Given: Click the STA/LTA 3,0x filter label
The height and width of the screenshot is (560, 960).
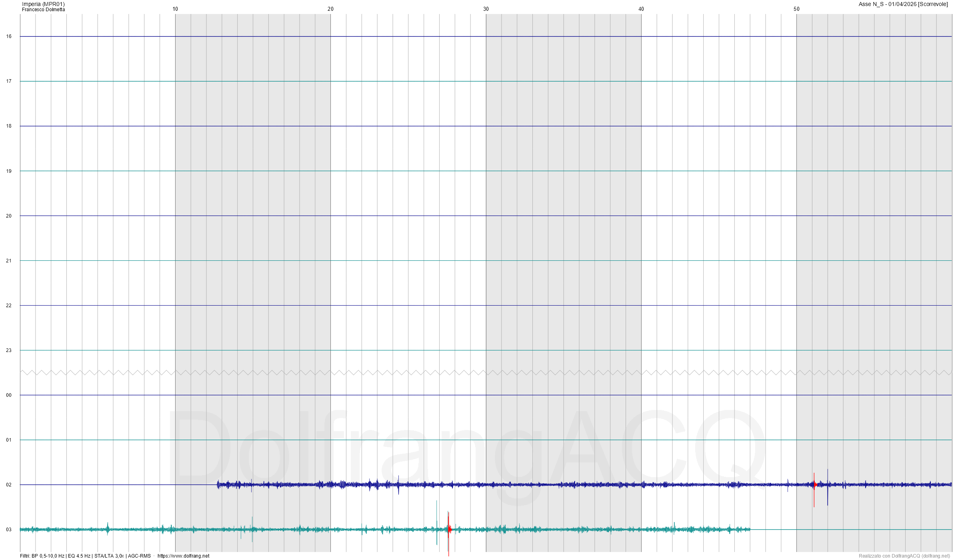Looking at the screenshot, I should coord(109,556).
